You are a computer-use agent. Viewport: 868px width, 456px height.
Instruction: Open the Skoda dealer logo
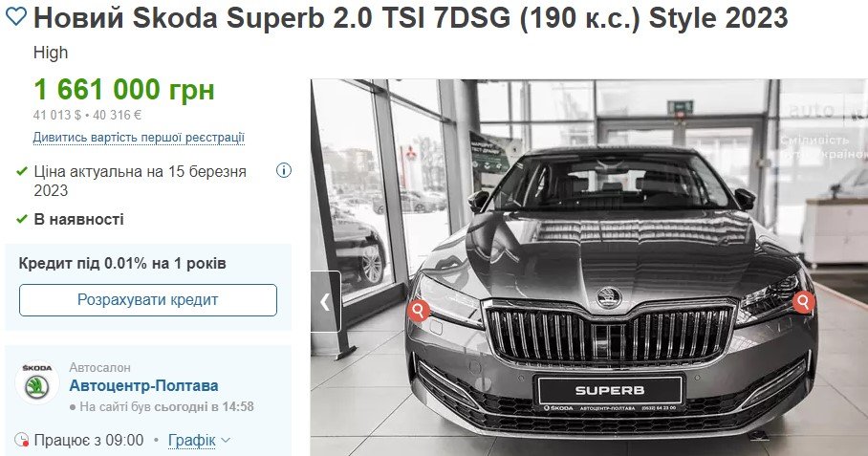point(36,381)
